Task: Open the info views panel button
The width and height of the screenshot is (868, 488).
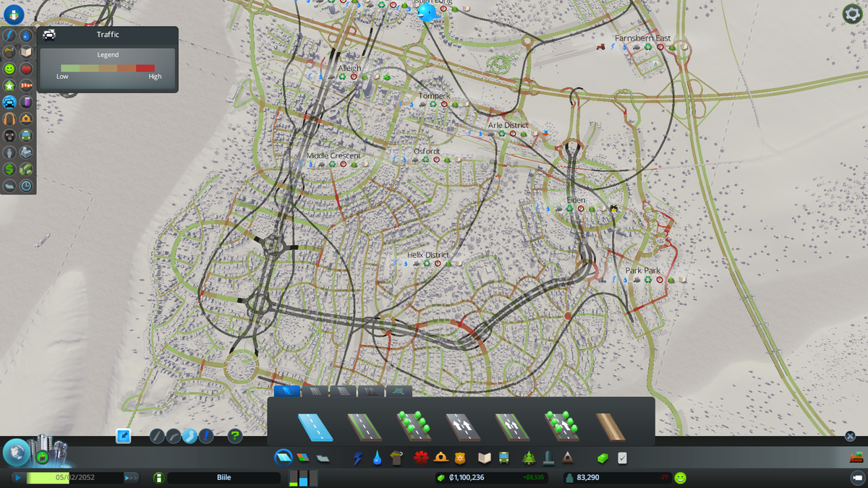Action: click(x=14, y=14)
